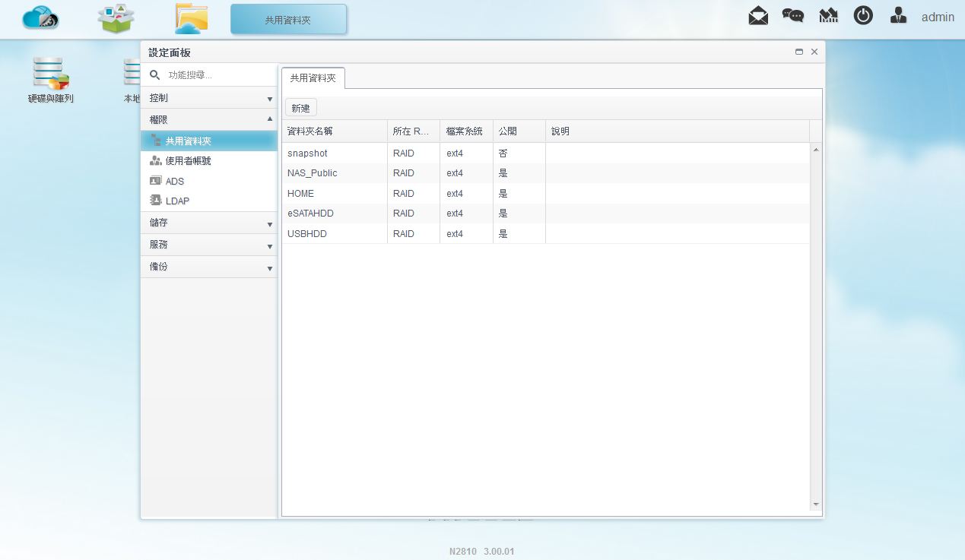Image resolution: width=965 pixels, height=560 pixels.
Task: Click the admin username label
Action: [x=938, y=17]
